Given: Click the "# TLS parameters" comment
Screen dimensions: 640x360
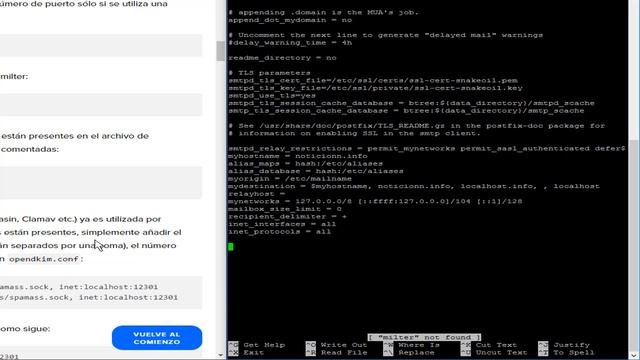Looking at the screenshot, I should [x=269, y=73].
